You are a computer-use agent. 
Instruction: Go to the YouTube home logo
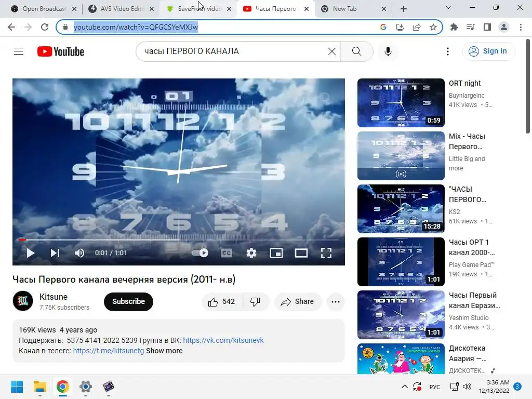[x=61, y=51]
